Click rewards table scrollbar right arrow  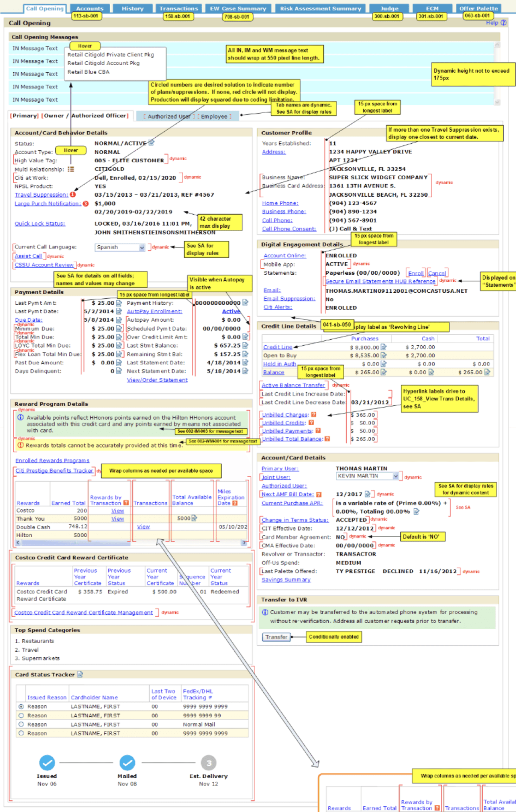[x=244, y=543]
